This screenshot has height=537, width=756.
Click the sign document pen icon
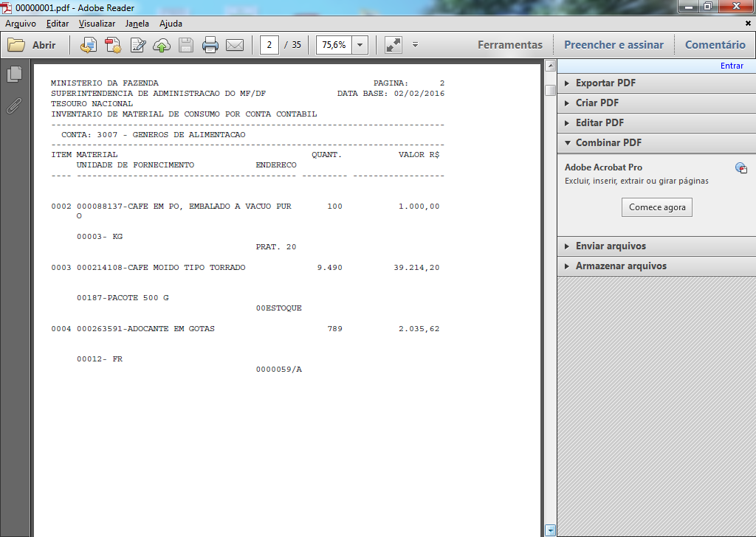(x=138, y=45)
